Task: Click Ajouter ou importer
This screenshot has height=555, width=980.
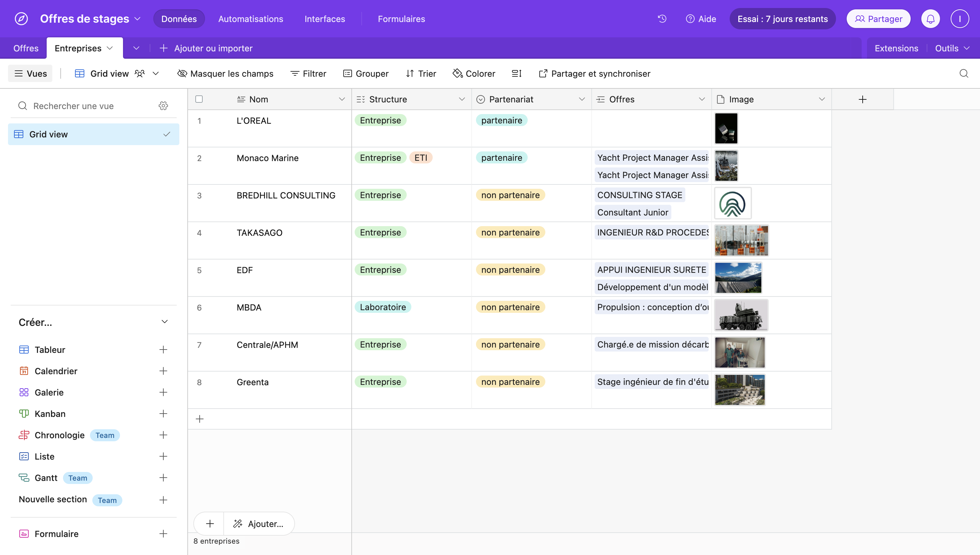Action: pos(206,48)
